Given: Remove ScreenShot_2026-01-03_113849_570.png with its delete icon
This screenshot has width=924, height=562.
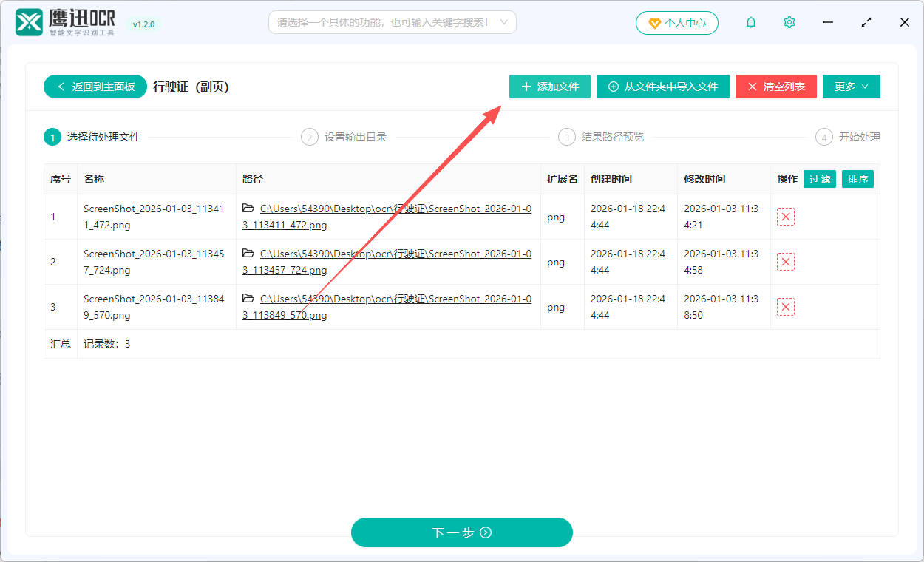Looking at the screenshot, I should [x=785, y=306].
